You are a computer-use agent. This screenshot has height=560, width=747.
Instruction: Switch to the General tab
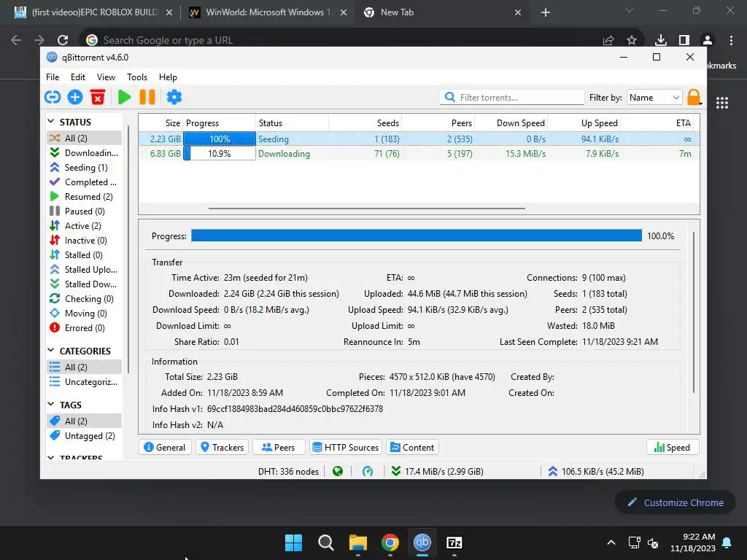click(x=165, y=448)
